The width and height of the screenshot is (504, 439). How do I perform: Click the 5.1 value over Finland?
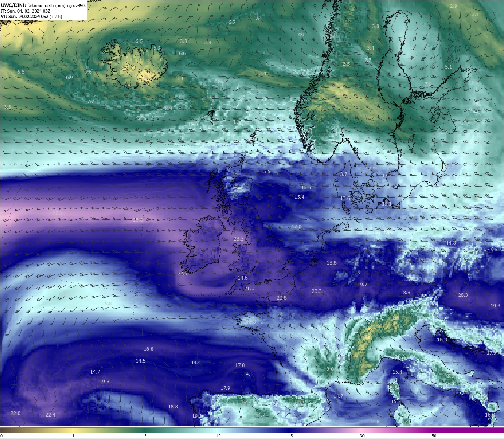(x=448, y=67)
